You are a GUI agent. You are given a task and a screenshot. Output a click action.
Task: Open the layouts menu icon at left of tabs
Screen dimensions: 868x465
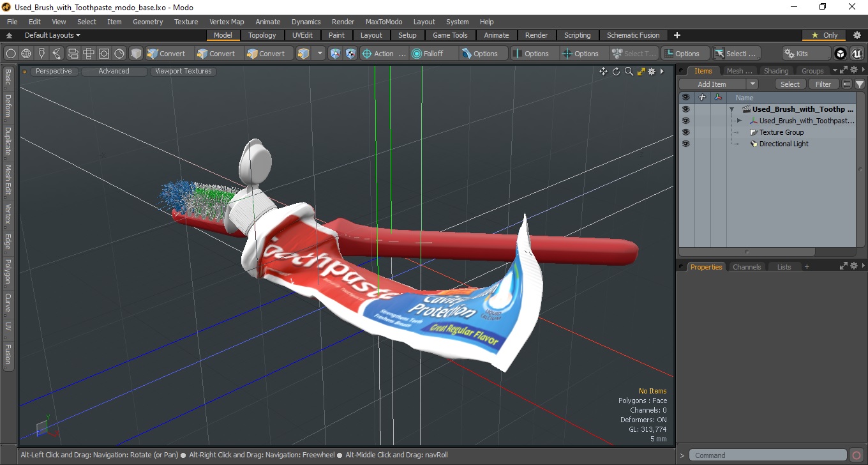pyautogui.click(x=10, y=35)
